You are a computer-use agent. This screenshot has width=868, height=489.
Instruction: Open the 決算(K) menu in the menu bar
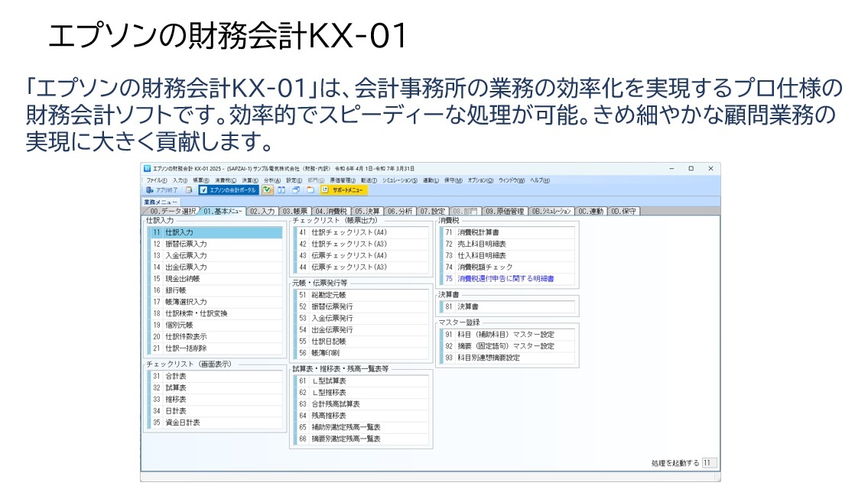(x=249, y=180)
